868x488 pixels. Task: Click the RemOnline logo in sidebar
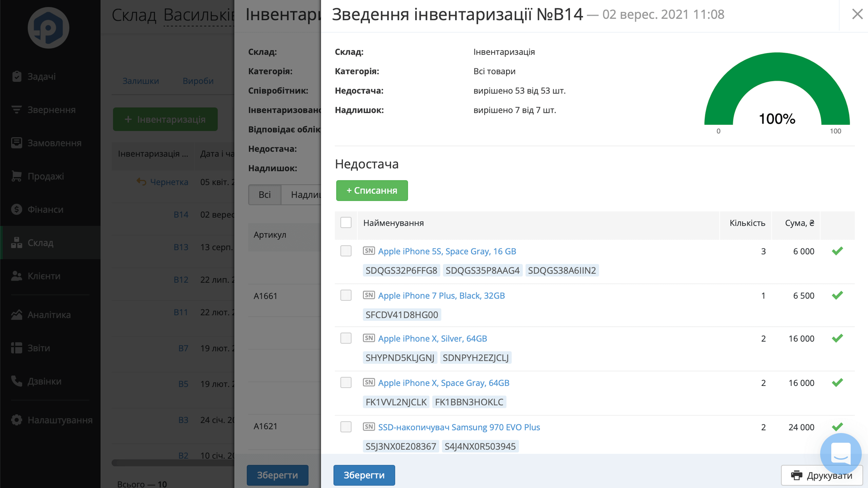click(x=48, y=28)
